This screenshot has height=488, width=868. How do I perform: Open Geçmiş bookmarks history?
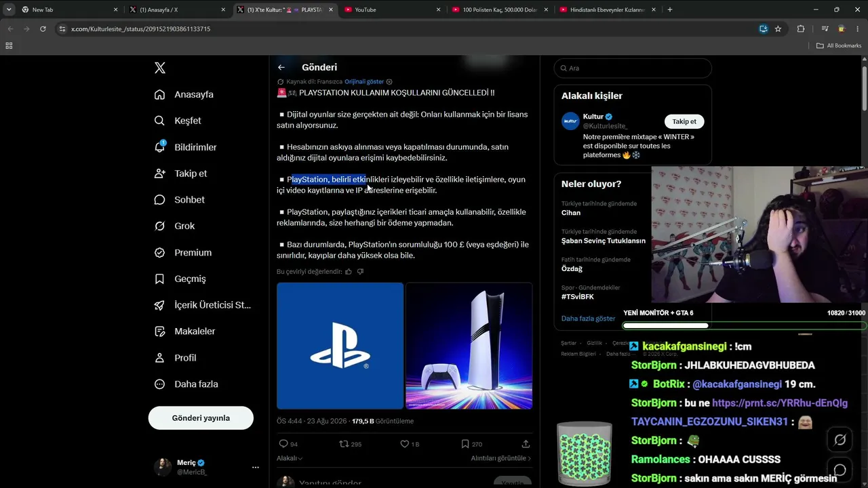click(180, 279)
